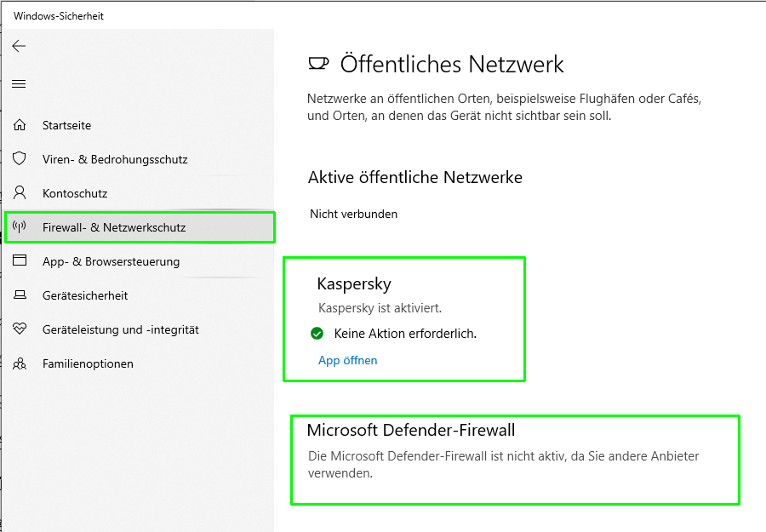Click the Windows-Sicherheit window title
The width and height of the screenshot is (766, 532).
[59, 16]
